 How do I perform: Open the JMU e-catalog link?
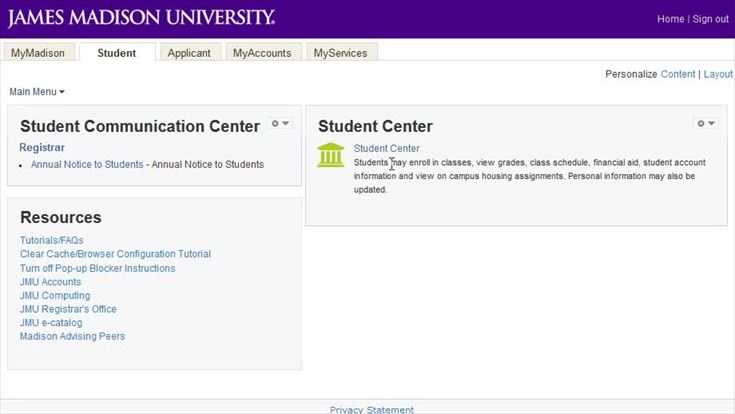coord(51,323)
